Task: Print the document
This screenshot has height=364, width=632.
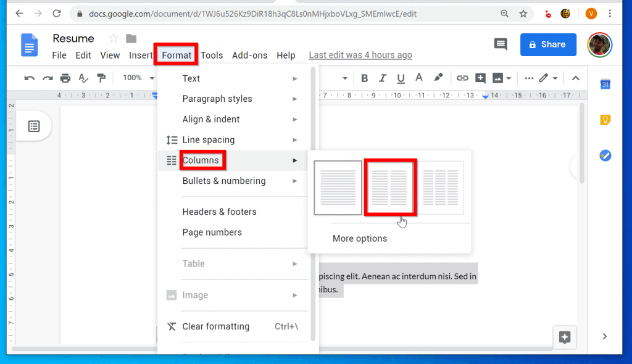Action: pyautogui.click(x=66, y=78)
